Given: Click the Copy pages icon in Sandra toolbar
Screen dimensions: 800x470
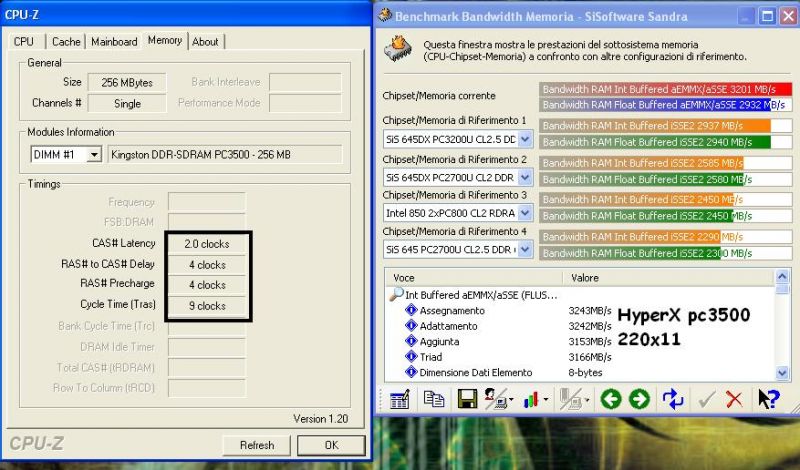Looking at the screenshot, I should [434, 399].
